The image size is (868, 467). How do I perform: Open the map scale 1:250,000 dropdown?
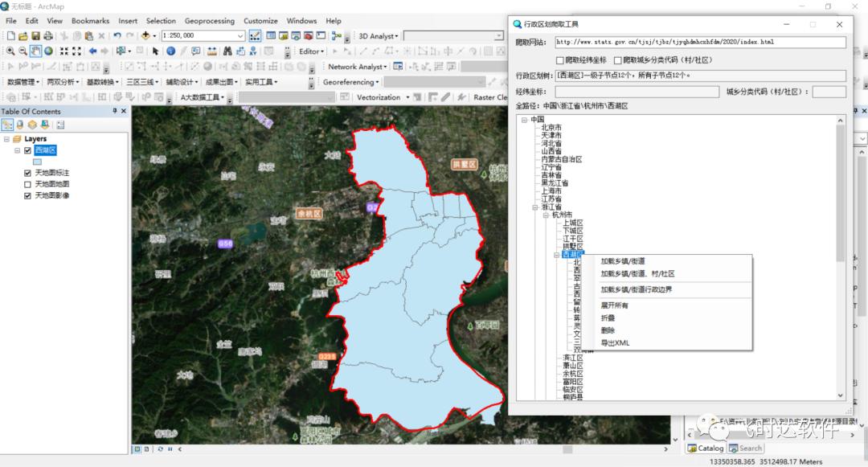(240, 35)
